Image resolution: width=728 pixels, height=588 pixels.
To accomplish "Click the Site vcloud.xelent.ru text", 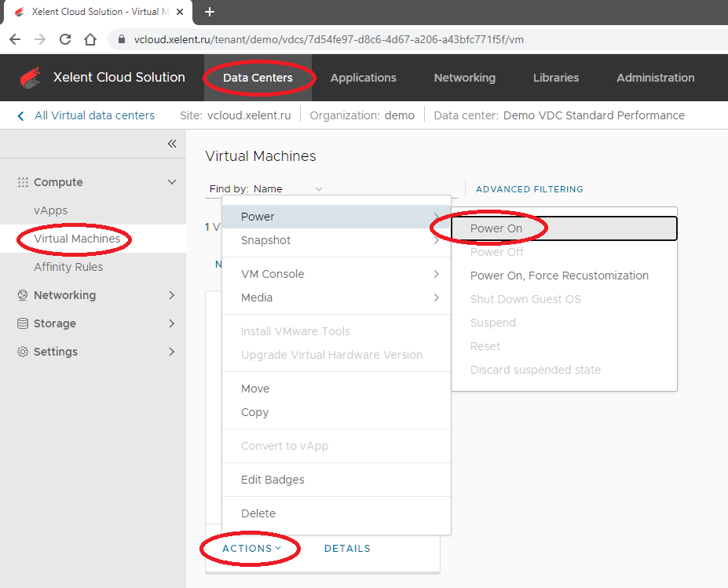I will [236, 115].
